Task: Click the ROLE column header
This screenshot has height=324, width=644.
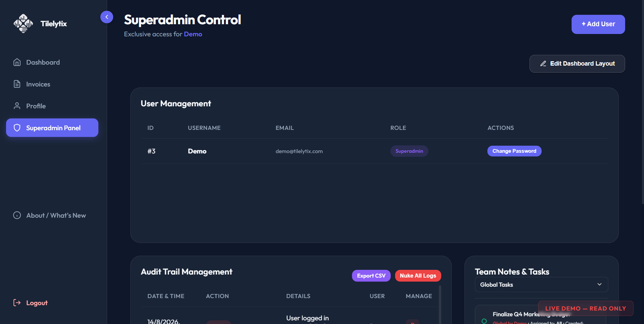Action: click(x=398, y=128)
